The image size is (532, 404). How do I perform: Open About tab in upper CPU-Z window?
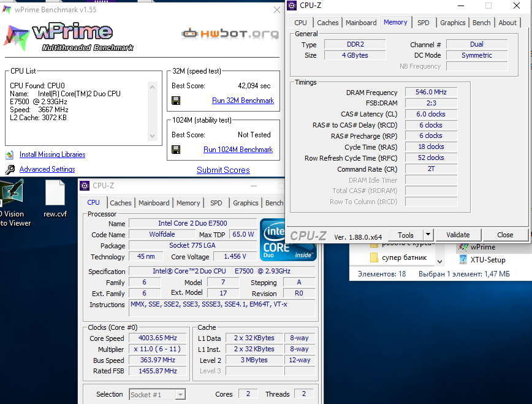point(507,23)
